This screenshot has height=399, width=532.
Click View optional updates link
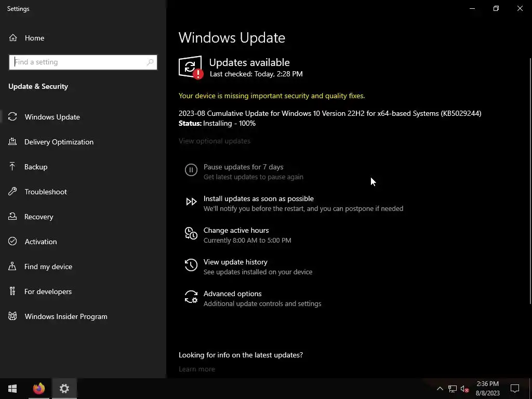pos(215,141)
